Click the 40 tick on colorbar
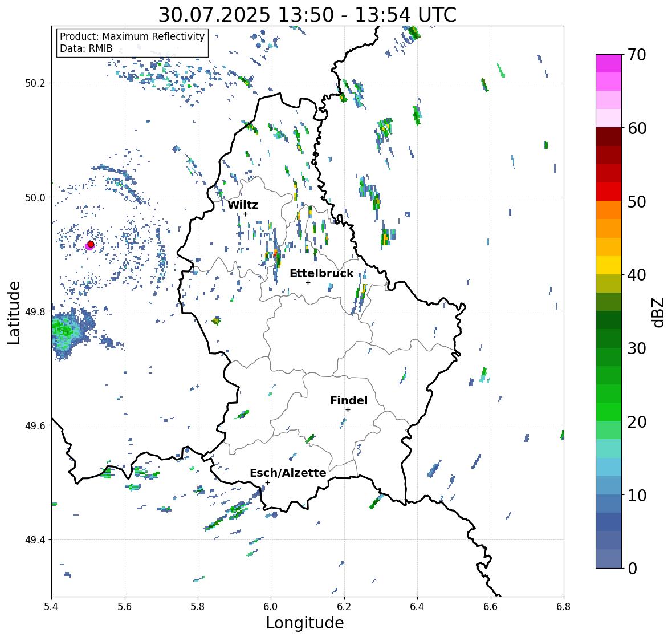The height and width of the screenshot is (637, 672). pos(637,275)
